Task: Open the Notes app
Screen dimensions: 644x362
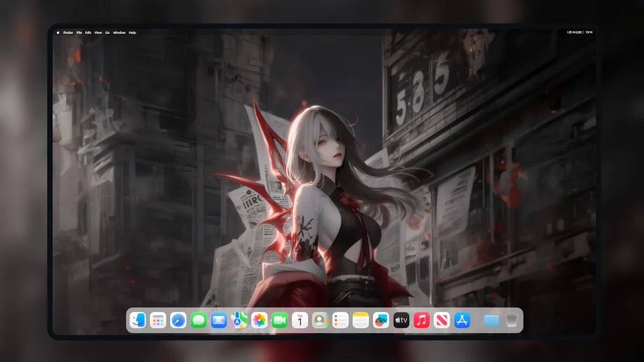Action: pos(361,320)
